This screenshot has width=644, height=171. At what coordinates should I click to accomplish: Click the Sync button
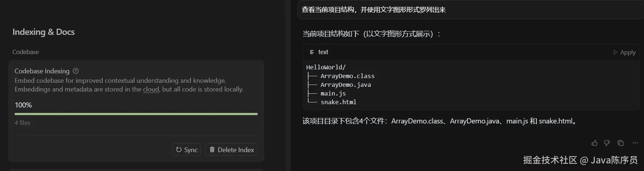coord(187,150)
